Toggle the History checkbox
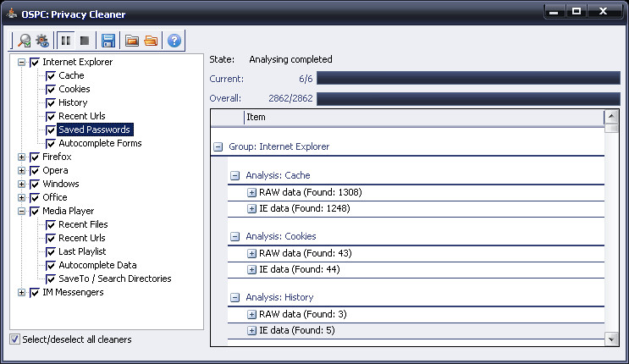This screenshot has width=629, height=364. 51,102
